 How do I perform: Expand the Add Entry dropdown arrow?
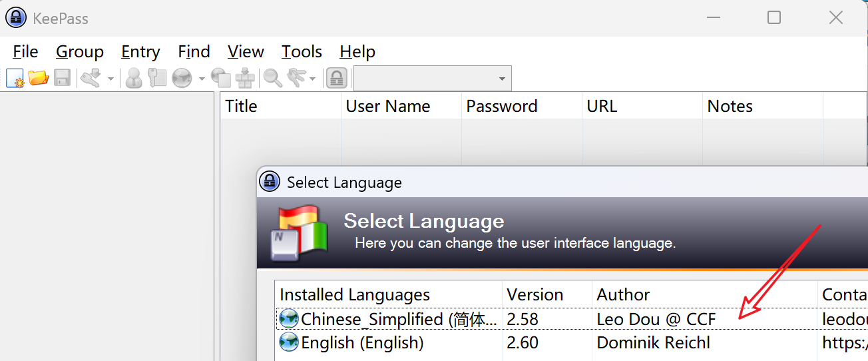(110, 79)
